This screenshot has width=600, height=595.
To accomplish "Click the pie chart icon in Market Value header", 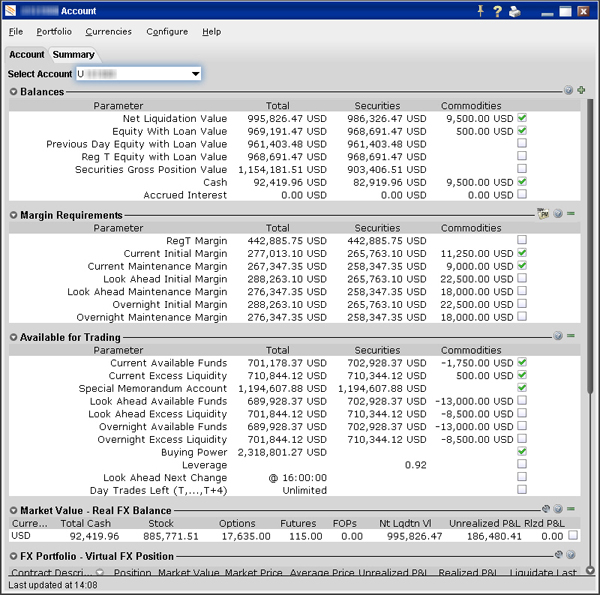I will coord(546,510).
